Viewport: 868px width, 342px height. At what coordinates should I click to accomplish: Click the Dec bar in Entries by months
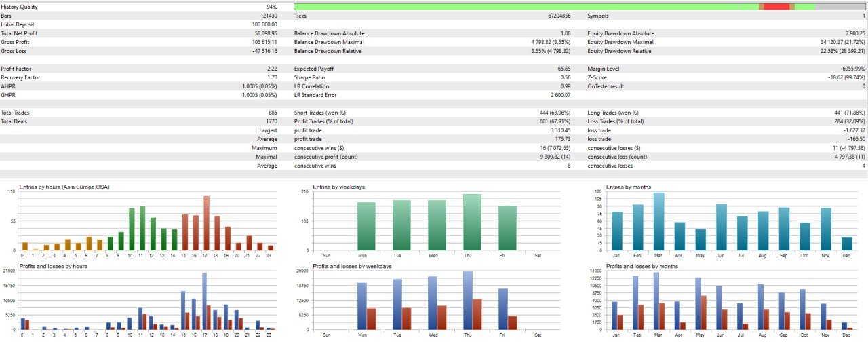point(847,244)
